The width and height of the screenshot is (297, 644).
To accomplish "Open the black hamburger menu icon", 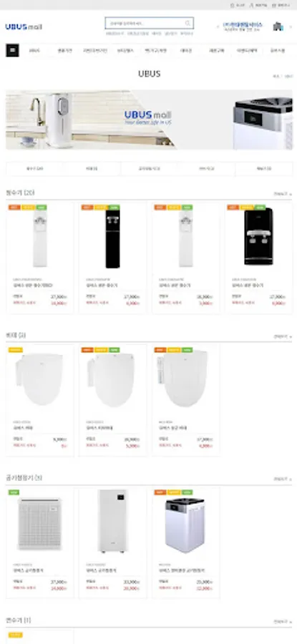I will (12, 51).
